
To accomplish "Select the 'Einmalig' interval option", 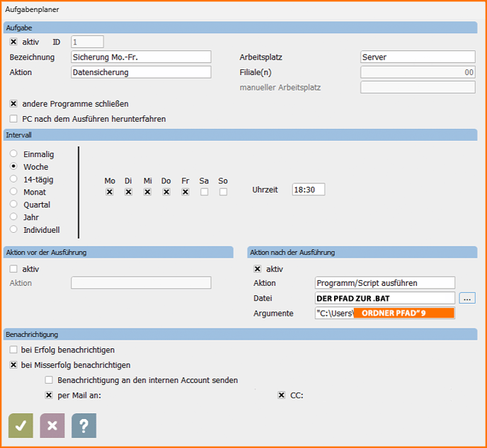I will (13, 154).
